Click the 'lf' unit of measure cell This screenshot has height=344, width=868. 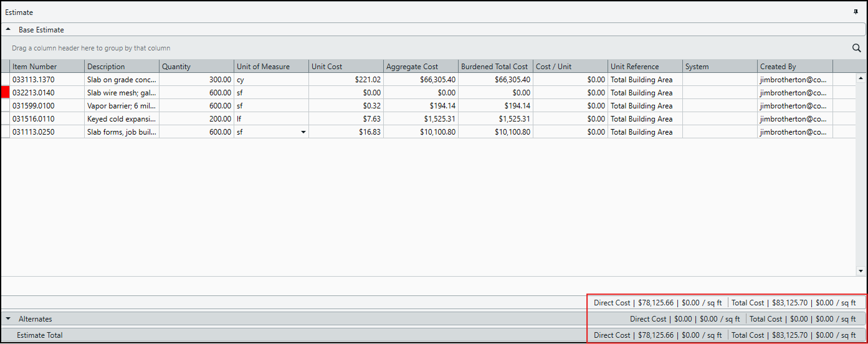point(271,119)
